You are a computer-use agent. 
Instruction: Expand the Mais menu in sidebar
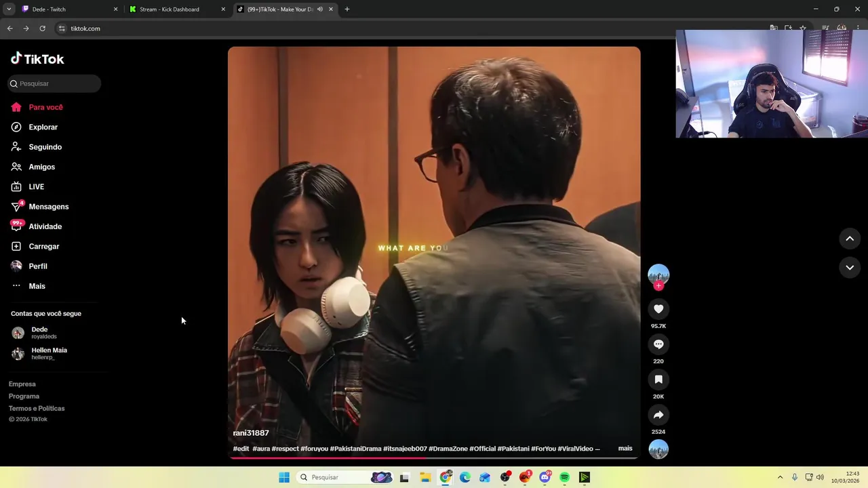pyautogui.click(x=28, y=286)
